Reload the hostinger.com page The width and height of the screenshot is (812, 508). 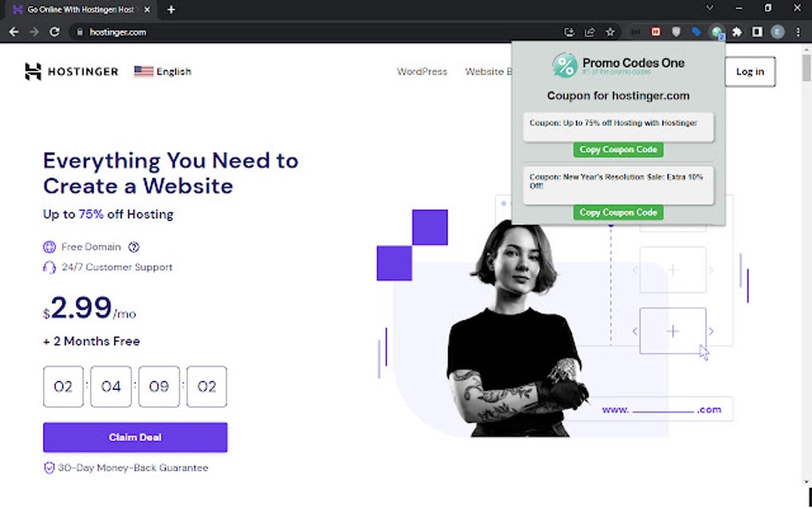click(54, 32)
